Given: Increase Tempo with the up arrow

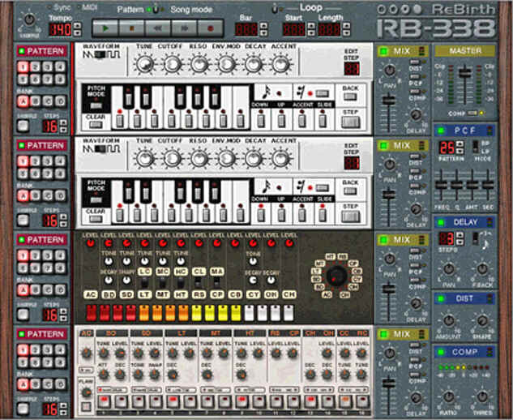Looking at the screenshot, I should (77, 25).
